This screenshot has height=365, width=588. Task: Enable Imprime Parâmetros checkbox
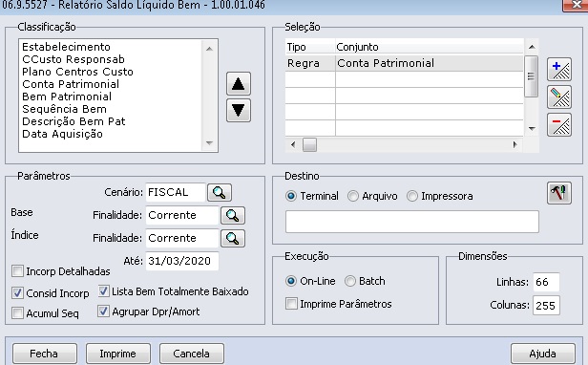click(x=291, y=304)
